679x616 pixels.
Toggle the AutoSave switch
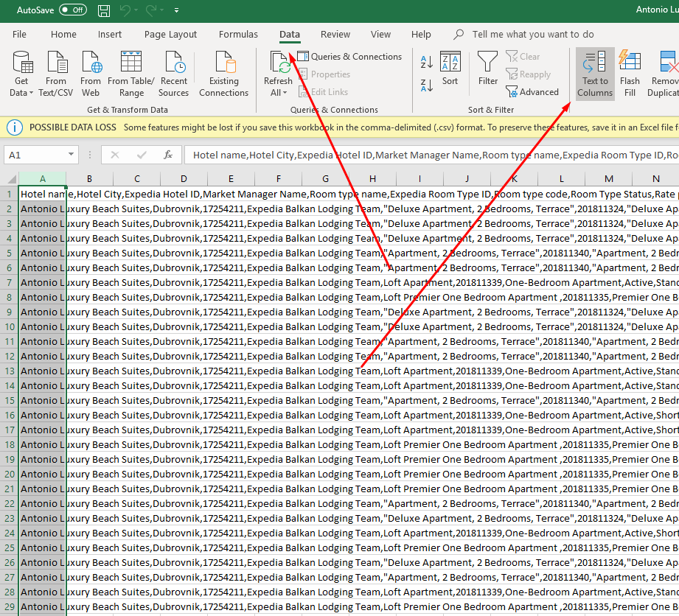73,10
